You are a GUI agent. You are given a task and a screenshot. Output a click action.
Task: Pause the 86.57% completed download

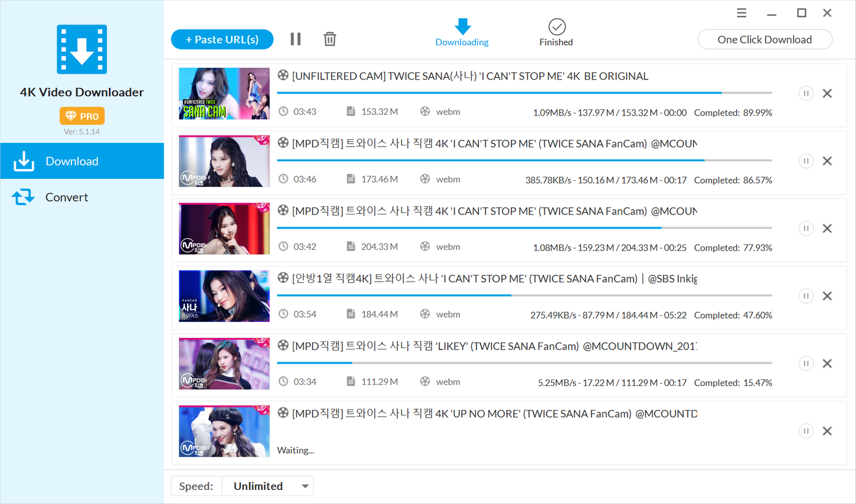pyautogui.click(x=806, y=161)
